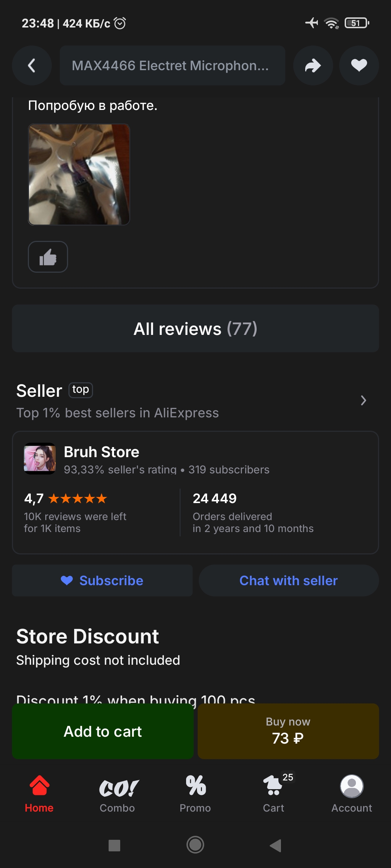Subscribe to Bruh Store
391x868 pixels.
(x=102, y=580)
